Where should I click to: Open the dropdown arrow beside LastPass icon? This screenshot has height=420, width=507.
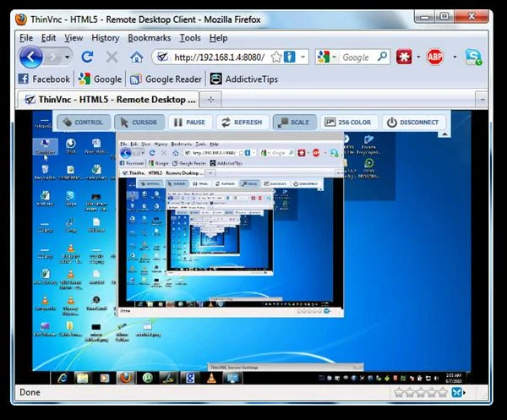[x=419, y=57]
